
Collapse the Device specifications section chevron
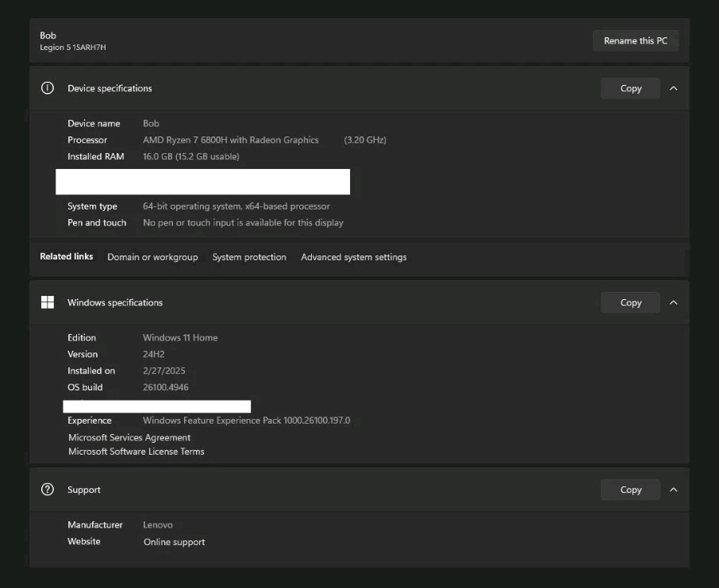pyautogui.click(x=673, y=88)
